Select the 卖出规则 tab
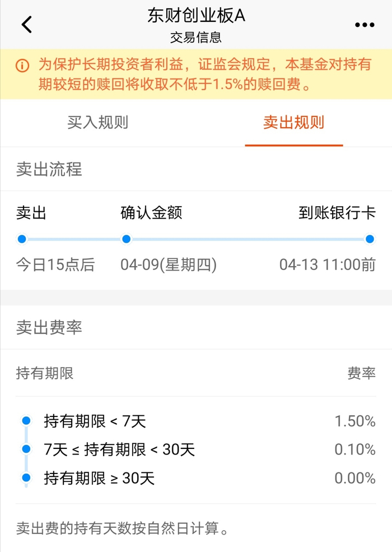This screenshot has width=392, height=552. click(x=293, y=123)
